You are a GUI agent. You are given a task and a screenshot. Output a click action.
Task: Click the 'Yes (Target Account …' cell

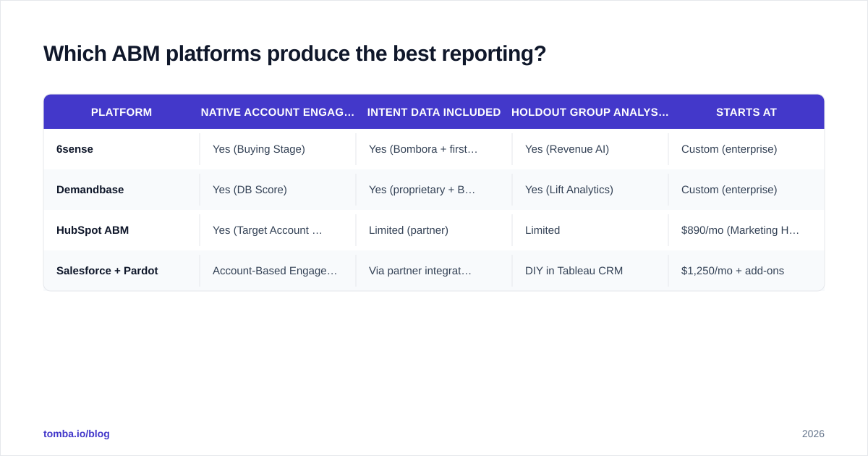[x=278, y=230]
